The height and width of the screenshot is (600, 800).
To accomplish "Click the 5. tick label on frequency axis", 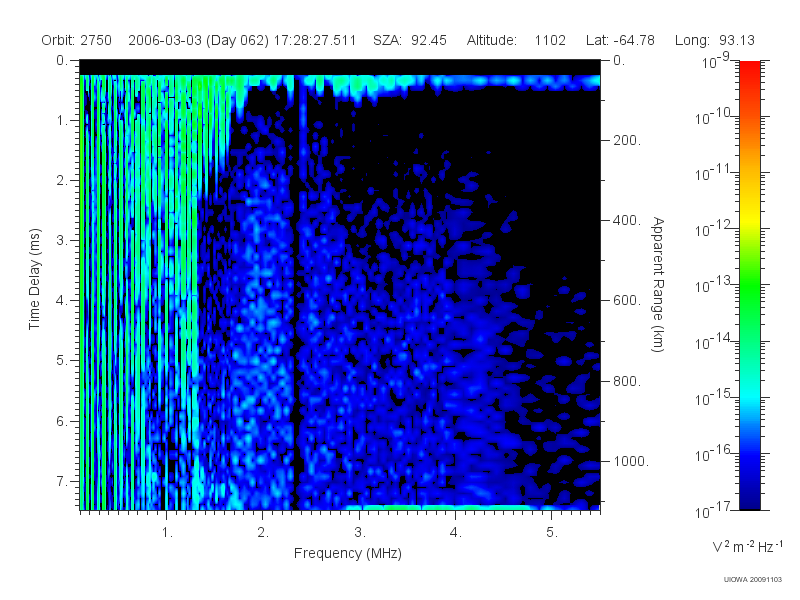I will tap(552, 532).
